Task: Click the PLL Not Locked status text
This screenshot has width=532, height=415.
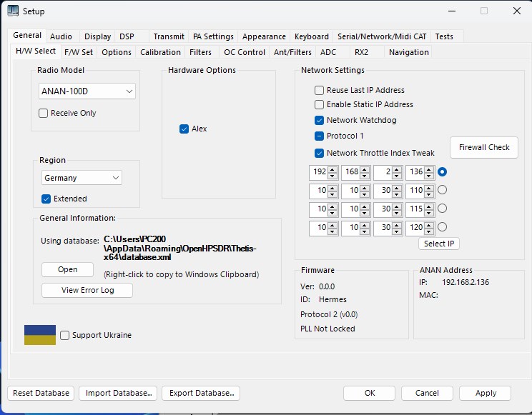Action: [x=327, y=329]
